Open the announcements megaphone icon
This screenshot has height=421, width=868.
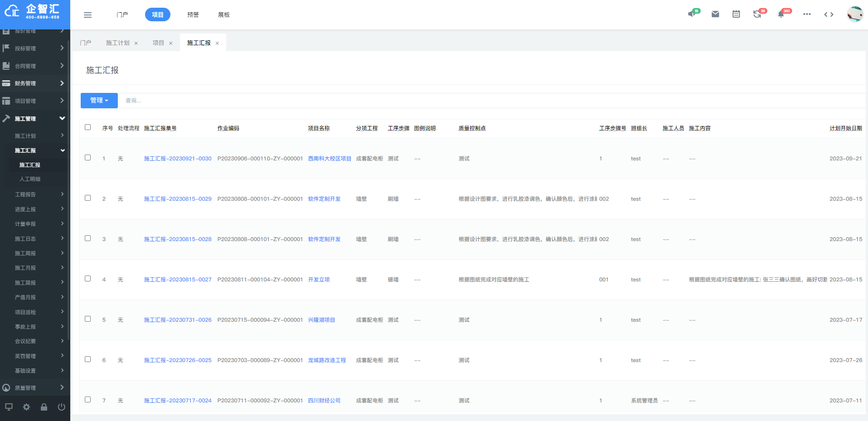(x=692, y=14)
